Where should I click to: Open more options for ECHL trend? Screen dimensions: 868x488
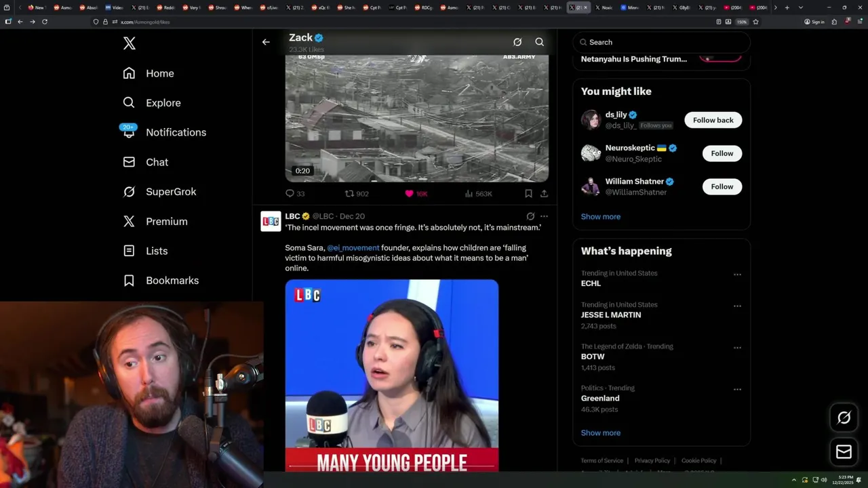pos(737,274)
